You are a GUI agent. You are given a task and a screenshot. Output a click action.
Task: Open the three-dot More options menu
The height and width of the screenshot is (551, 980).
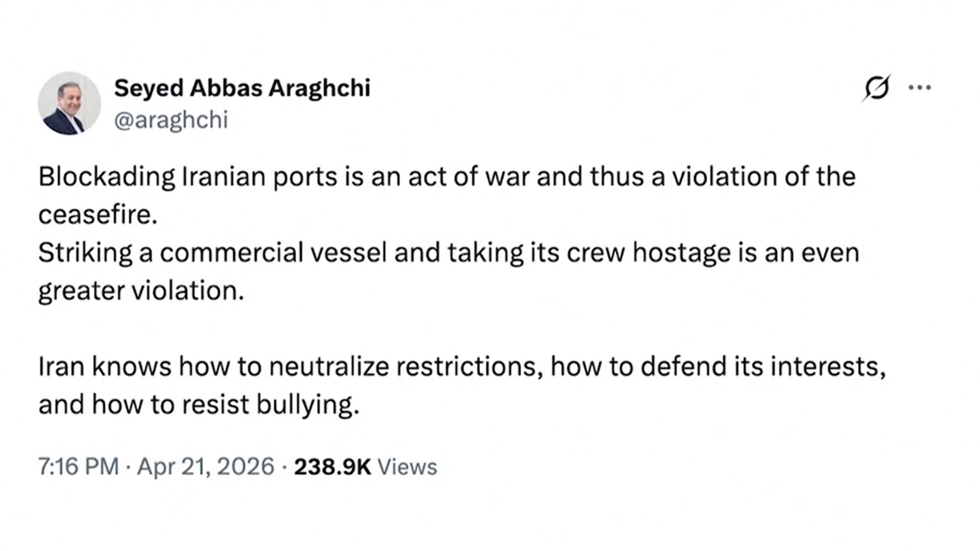click(920, 88)
